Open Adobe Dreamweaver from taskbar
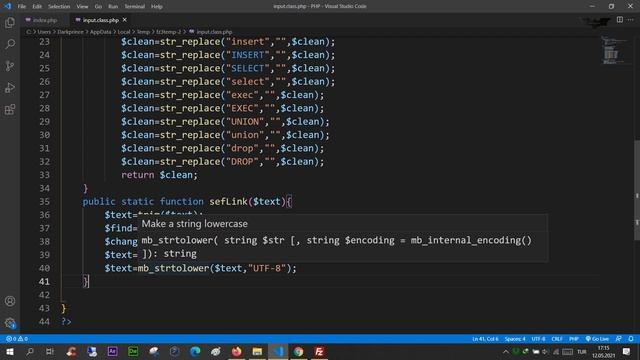640x360 pixels. pyautogui.click(x=133, y=351)
